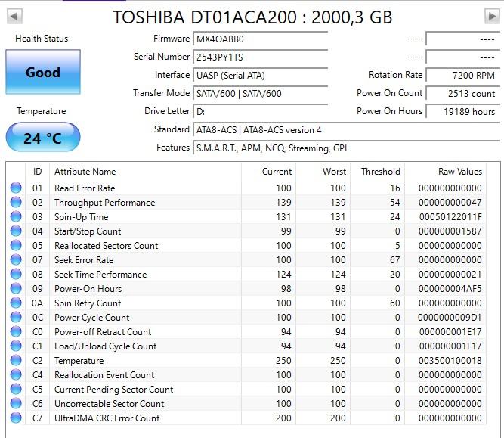Image resolution: width=504 pixels, height=438 pixels.
Task: Click the Firmware value field
Action: 261,39
